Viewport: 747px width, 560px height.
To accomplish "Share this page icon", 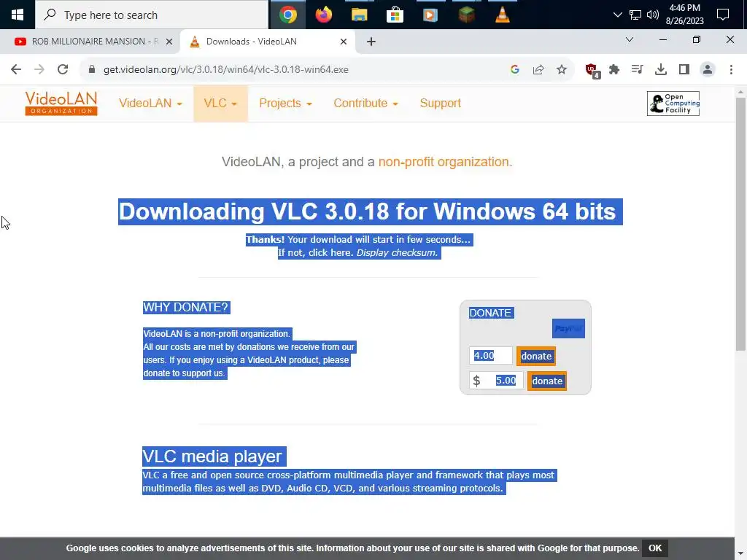I will (x=538, y=69).
